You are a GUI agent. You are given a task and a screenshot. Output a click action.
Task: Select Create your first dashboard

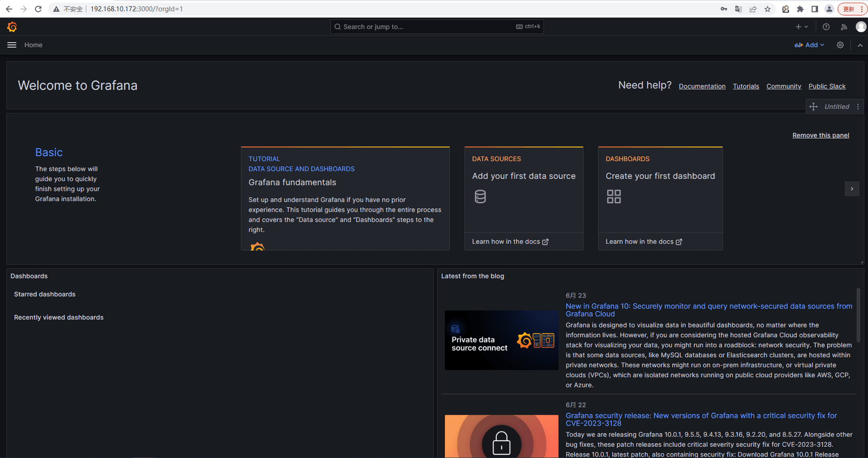pyautogui.click(x=660, y=176)
